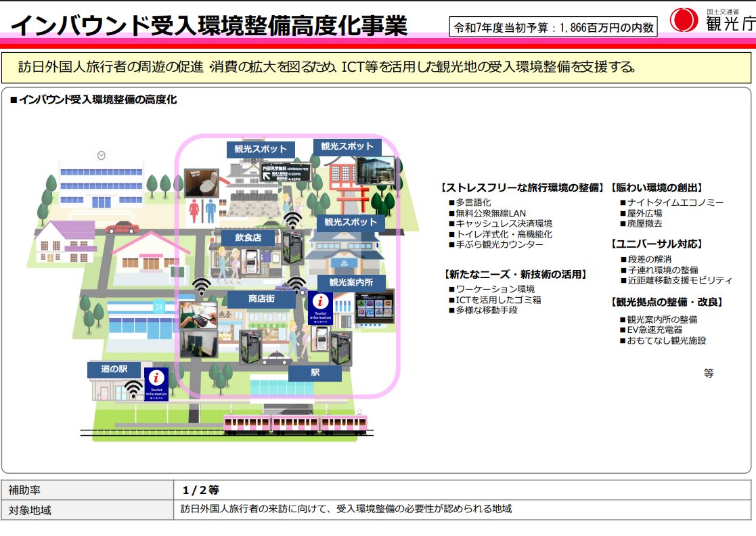Click the bullet 手ぶら観光カウンター
The width and height of the screenshot is (756, 536).
point(495,244)
